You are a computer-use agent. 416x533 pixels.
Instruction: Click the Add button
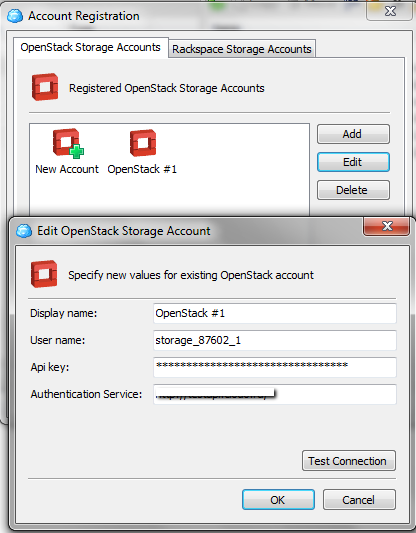point(353,134)
